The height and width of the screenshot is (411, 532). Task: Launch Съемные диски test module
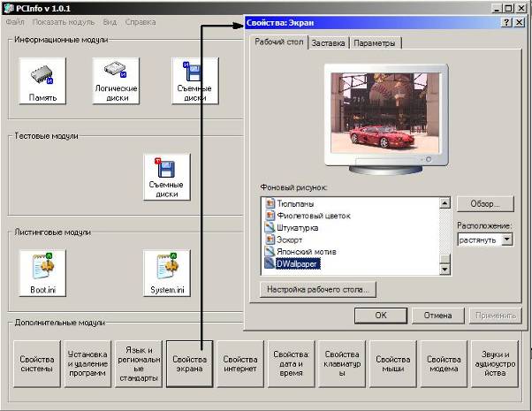pyautogui.click(x=166, y=177)
